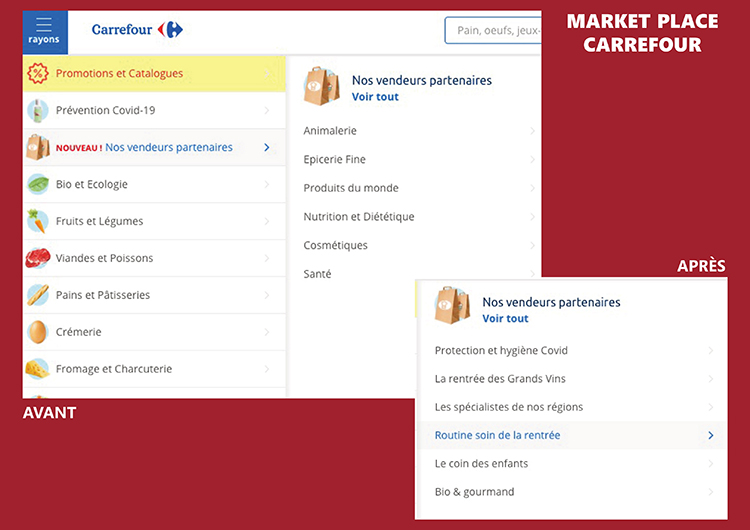
Task: Click Nos vendeurs partenaires heading in AVANT submenu
Action: coord(422,80)
